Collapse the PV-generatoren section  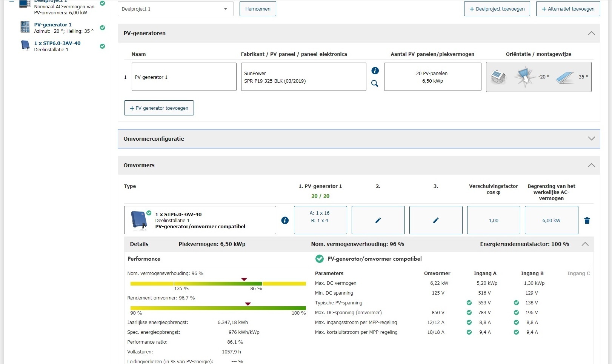pyautogui.click(x=591, y=33)
